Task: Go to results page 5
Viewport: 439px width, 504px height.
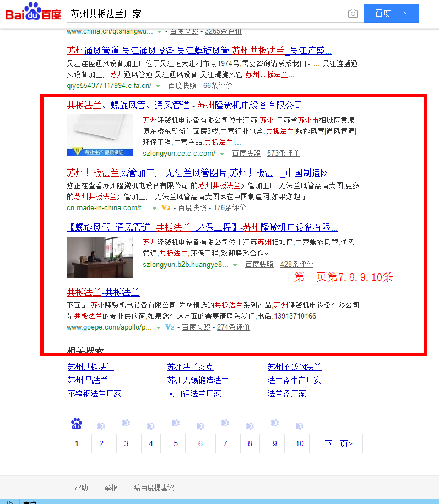Action: [x=176, y=443]
